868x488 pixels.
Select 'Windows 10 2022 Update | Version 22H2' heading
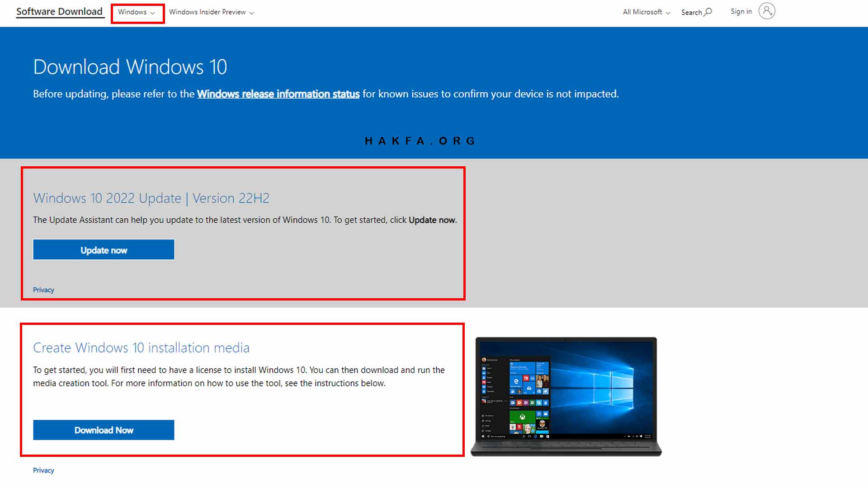pyautogui.click(x=151, y=198)
